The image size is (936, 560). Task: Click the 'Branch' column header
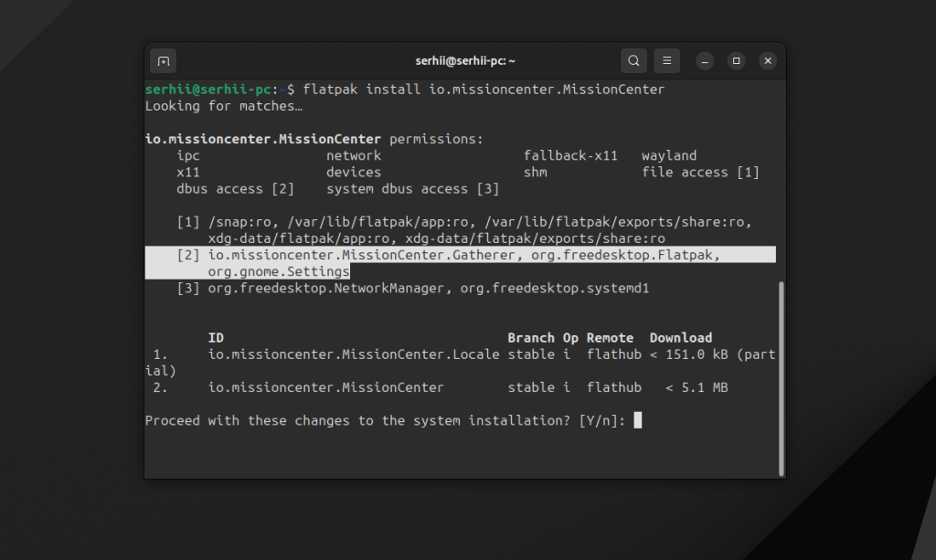click(531, 338)
